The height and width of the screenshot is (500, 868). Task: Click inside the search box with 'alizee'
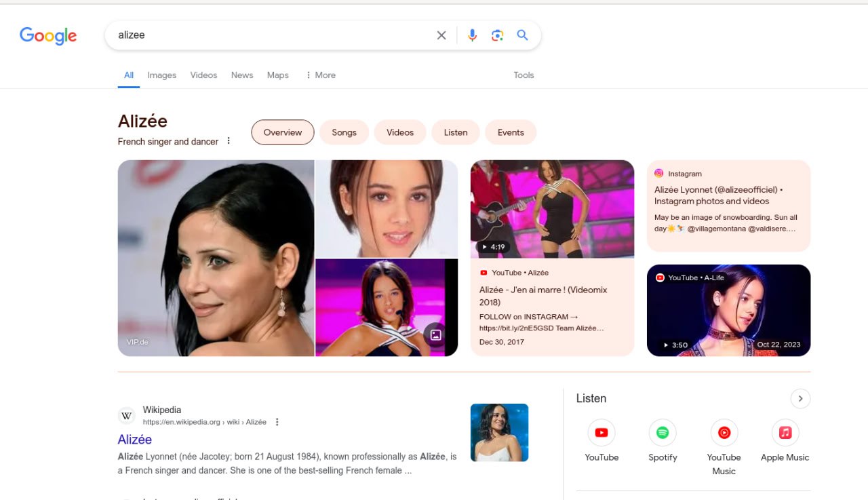click(x=271, y=35)
